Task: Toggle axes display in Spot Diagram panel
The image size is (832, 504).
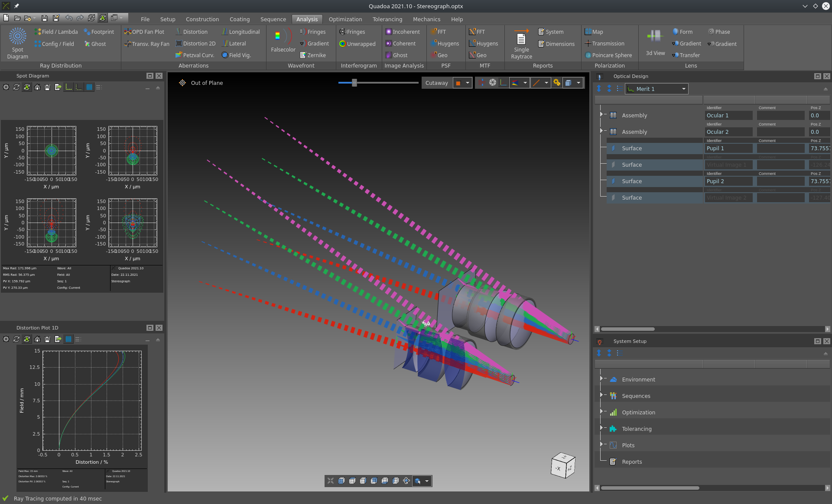Action: [68, 87]
